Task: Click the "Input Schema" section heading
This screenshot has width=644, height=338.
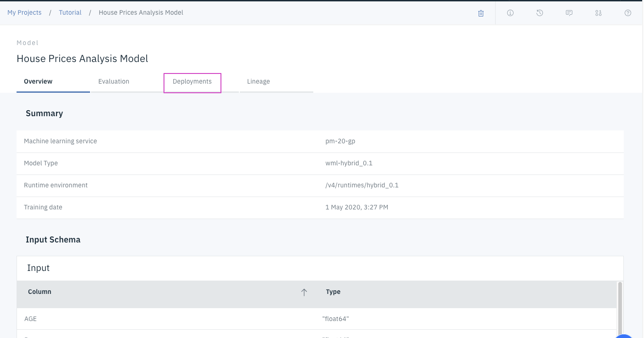Action: click(x=53, y=240)
